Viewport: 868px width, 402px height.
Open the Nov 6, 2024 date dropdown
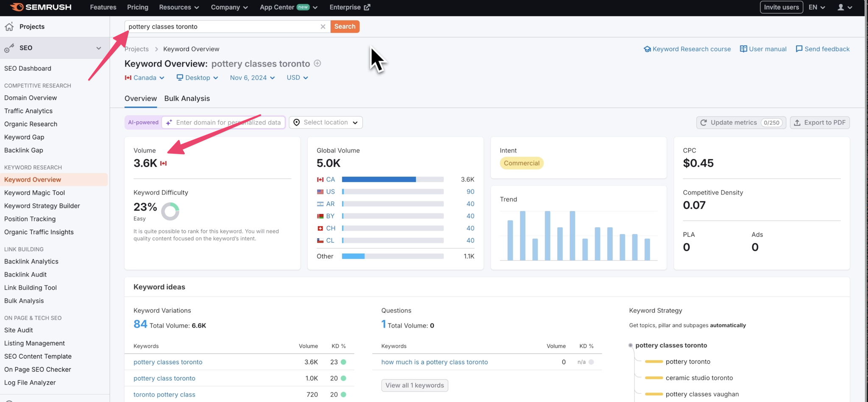[x=253, y=78]
